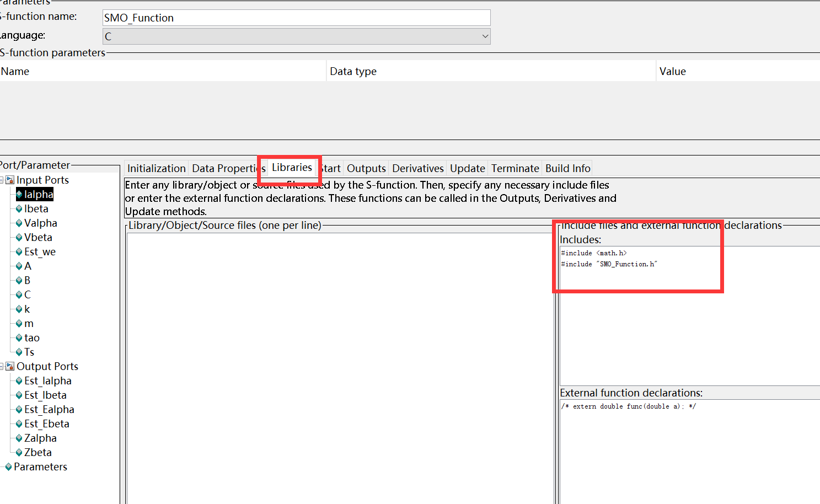Open the Language dropdown
820x504 pixels.
(x=296, y=36)
